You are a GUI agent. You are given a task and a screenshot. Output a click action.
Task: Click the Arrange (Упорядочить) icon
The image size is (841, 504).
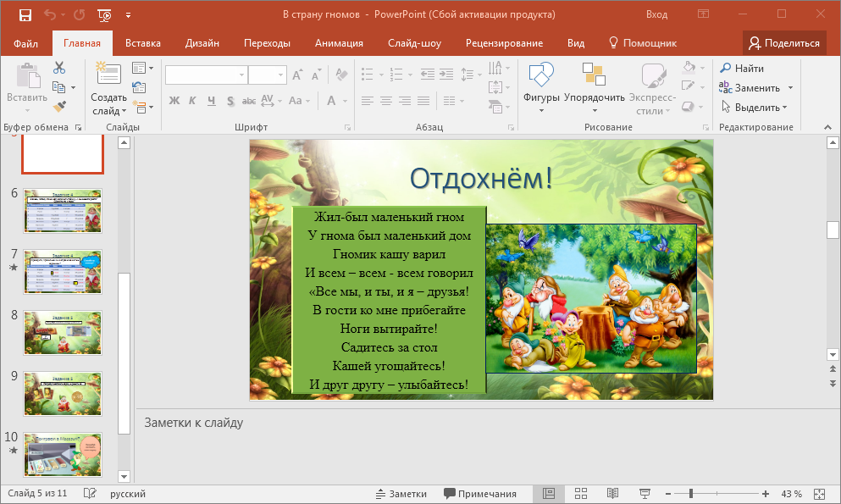[x=595, y=74]
